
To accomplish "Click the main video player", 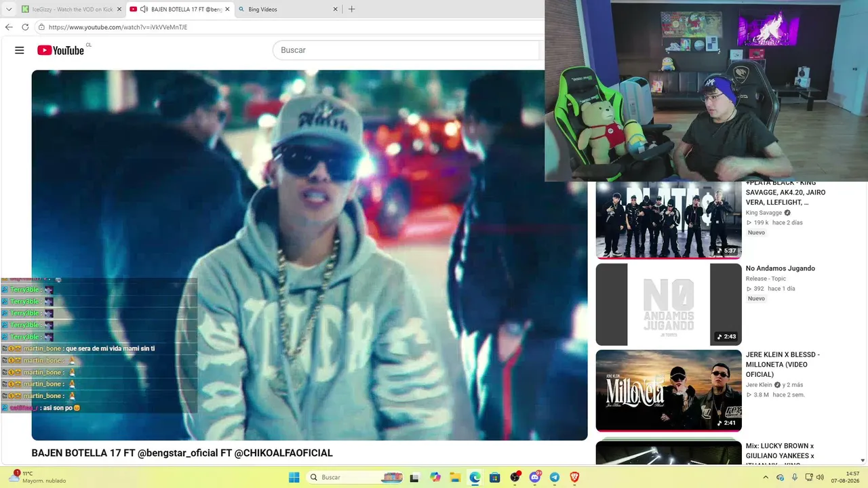I will pyautogui.click(x=309, y=255).
